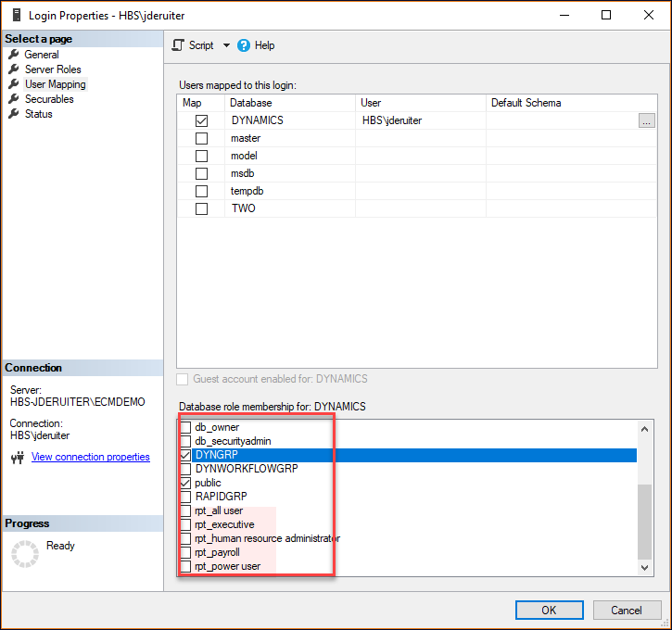Click the wrench icon beside General
The image size is (672, 630).
pyautogui.click(x=14, y=55)
